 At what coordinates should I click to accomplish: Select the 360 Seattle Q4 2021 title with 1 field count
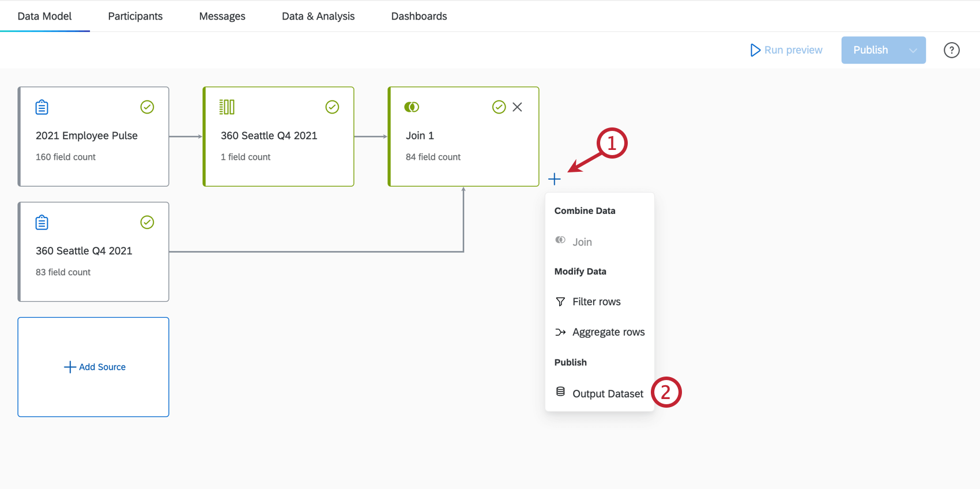pyautogui.click(x=269, y=136)
